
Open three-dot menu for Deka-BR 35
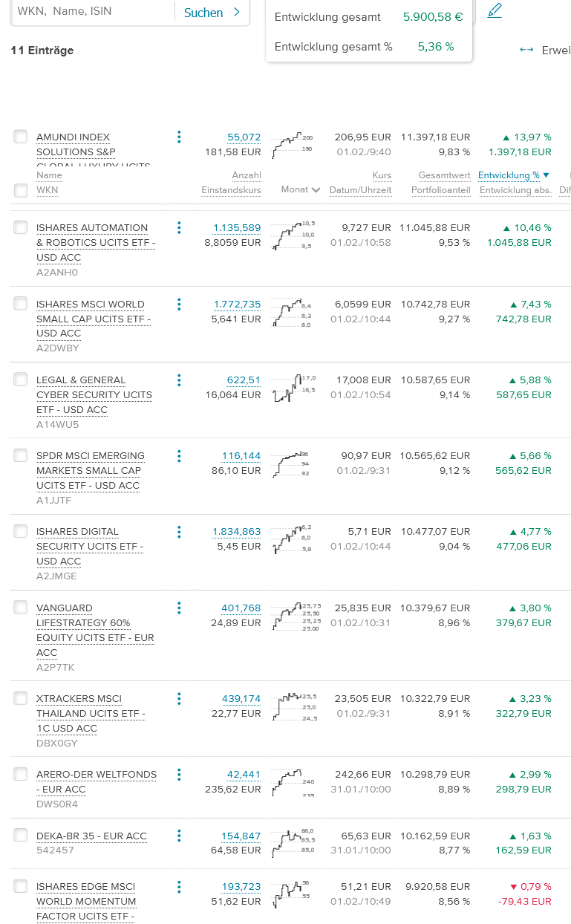179,836
